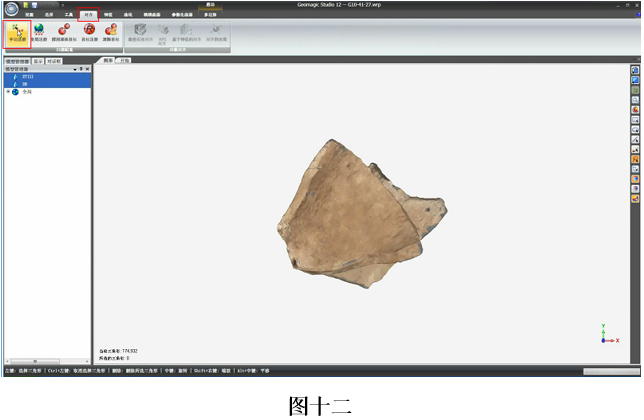The height and width of the screenshot is (420, 644).
Task: Click the solid blue square view icon
Action: point(635,80)
